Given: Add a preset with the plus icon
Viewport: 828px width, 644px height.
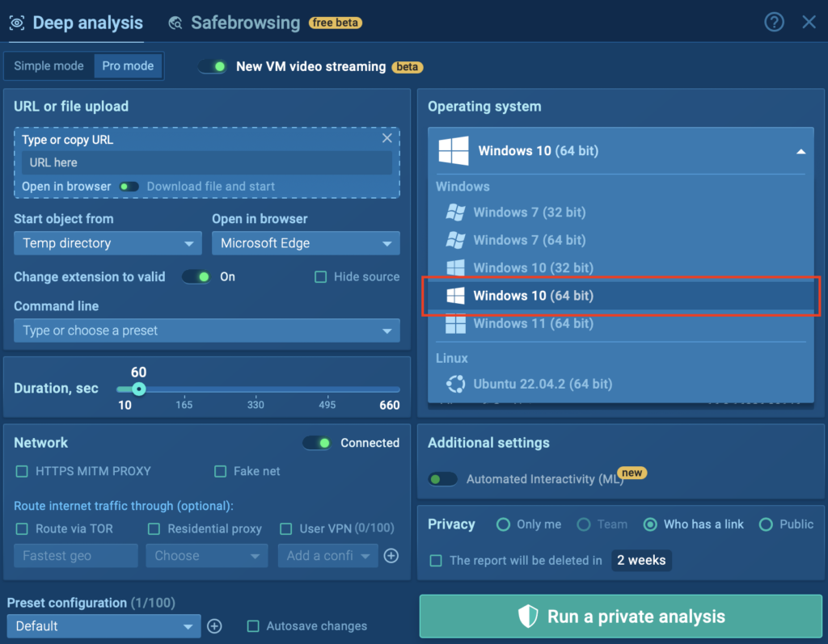Looking at the screenshot, I should pos(214,626).
